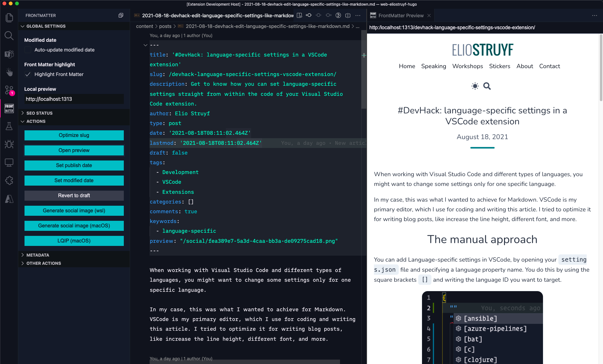Click Revert to draft

point(74,195)
